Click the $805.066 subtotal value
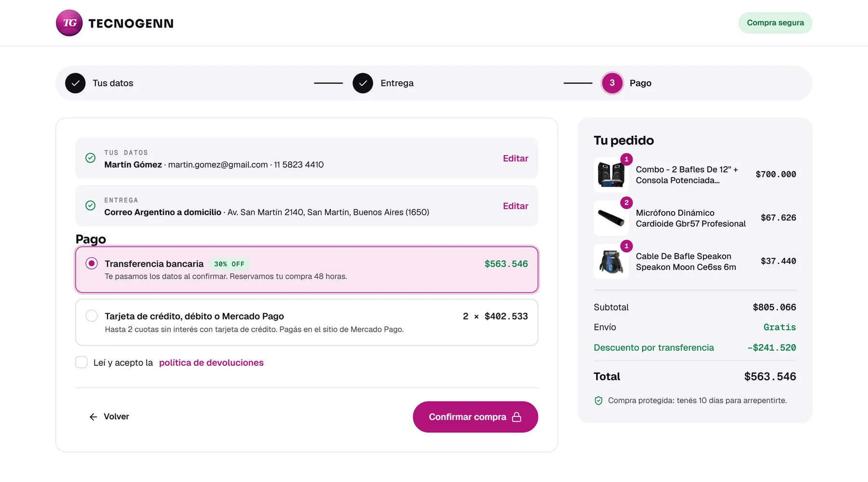Image resolution: width=868 pixels, height=482 pixels. pyautogui.click(x=774, y=307)
